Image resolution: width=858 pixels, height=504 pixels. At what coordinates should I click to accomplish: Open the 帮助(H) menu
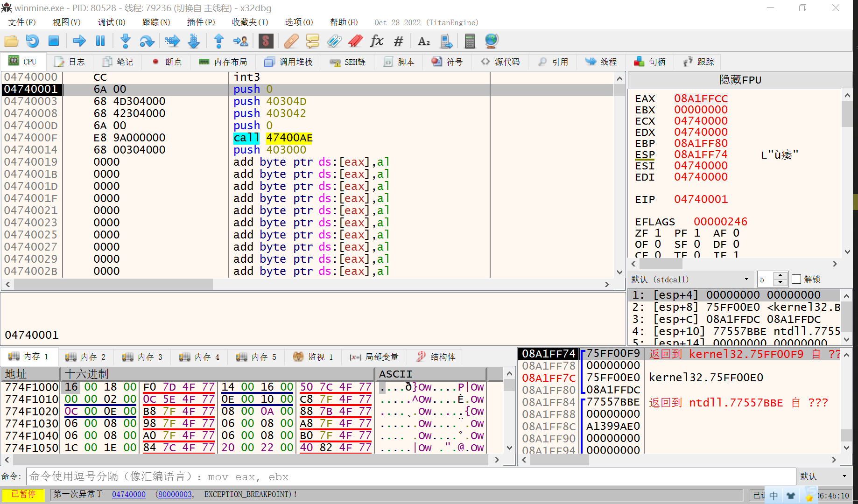tap(344, 22)
